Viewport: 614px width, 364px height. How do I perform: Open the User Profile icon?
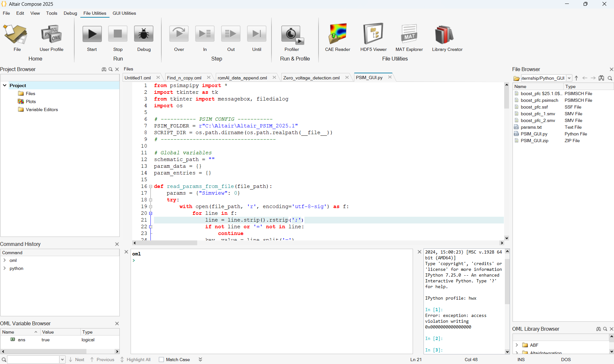(x=51, y=34)
